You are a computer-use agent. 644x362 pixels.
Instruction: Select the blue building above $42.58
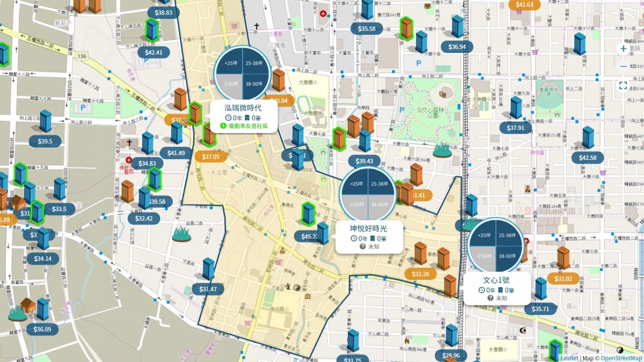click(588, 138)
